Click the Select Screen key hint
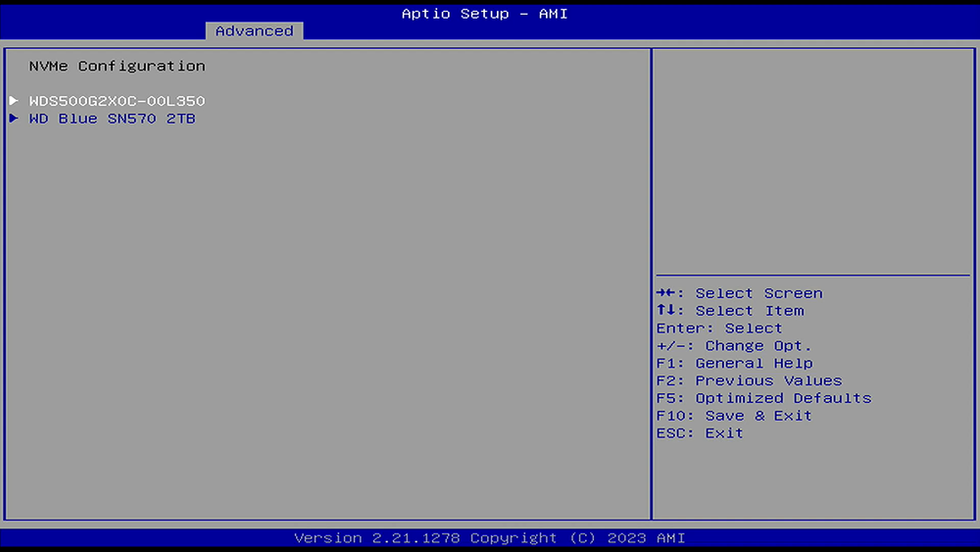Image resolution: width=980 pixels, height=552 pixels. 739,293
